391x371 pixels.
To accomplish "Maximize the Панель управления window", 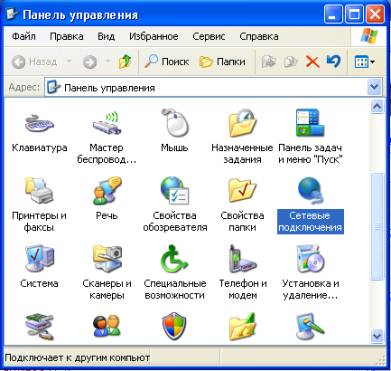I will [354, 15].
